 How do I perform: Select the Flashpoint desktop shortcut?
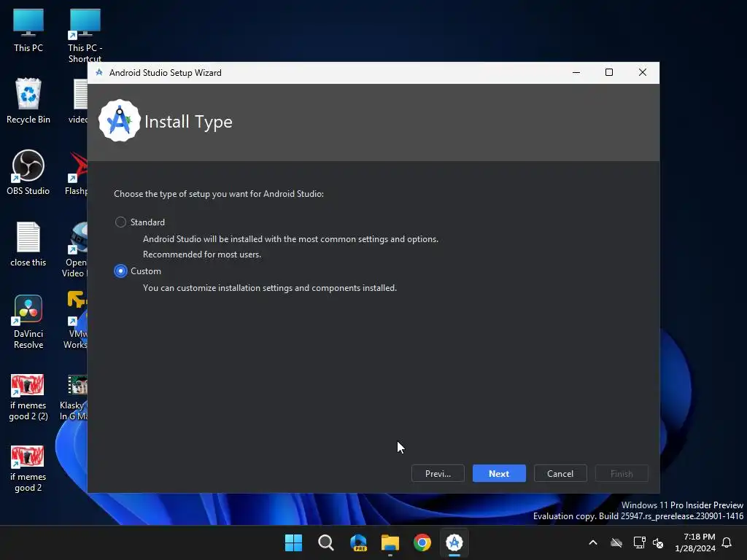click(77, 172)
